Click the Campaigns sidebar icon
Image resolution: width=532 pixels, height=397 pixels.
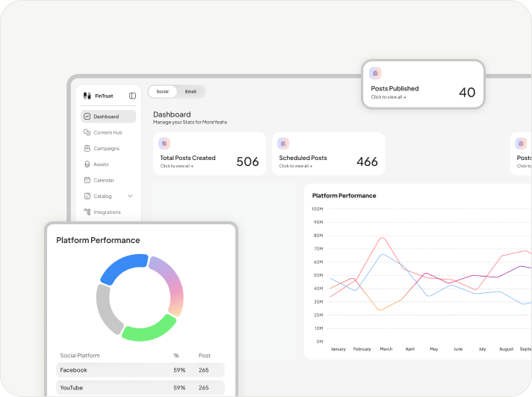tap(87, 148)
